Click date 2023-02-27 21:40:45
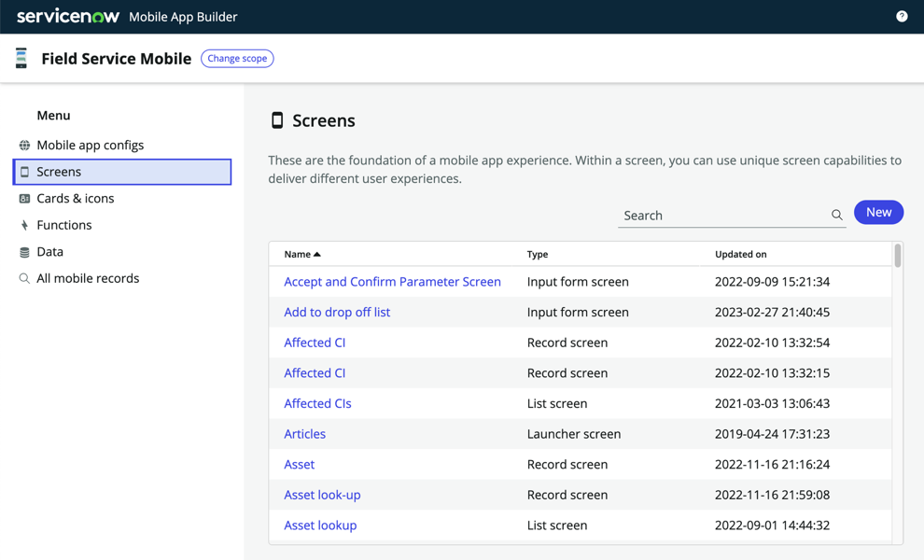The image size is (924, 560). [772, 313]
